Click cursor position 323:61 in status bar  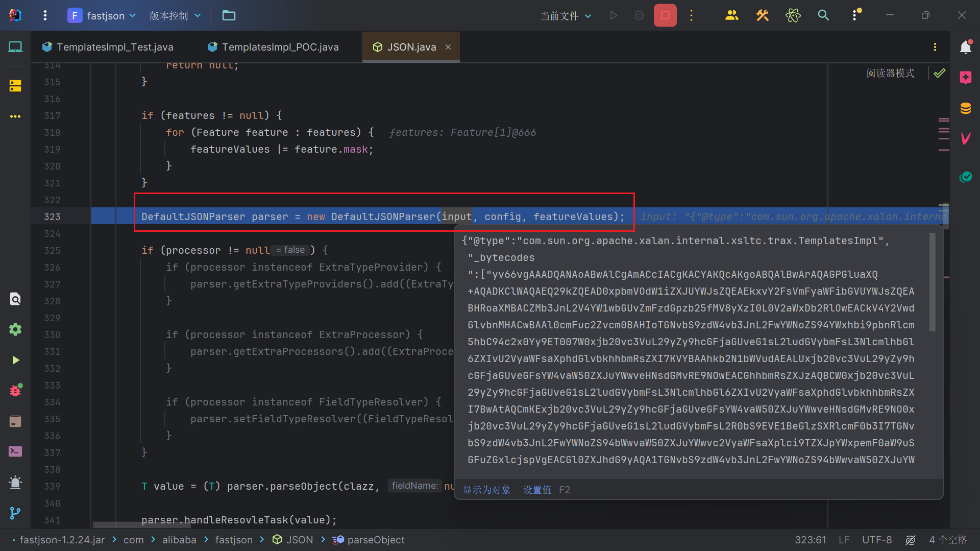(810, 540)
